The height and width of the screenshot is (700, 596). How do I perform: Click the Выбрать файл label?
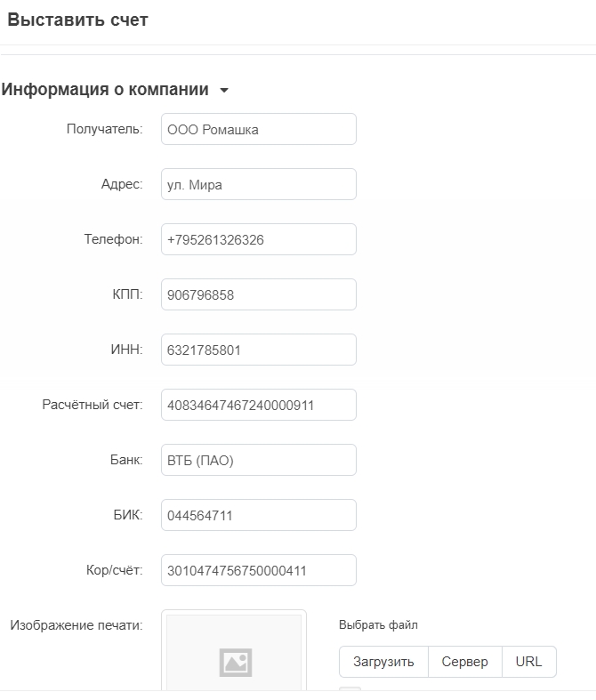pos(378,624)
